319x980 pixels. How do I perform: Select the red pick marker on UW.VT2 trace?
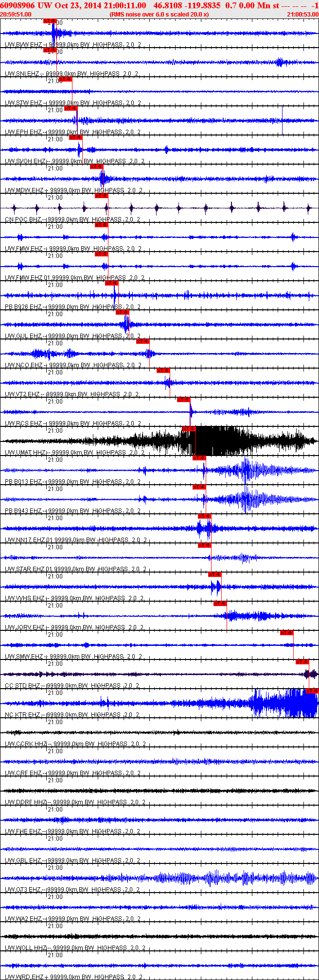[163, 371]
